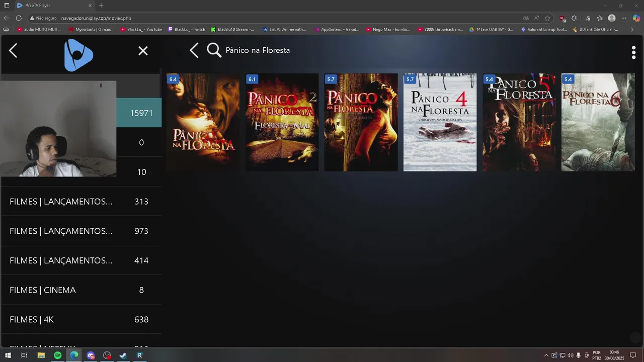Click the Não seguro security warning
The height and width of the screenshot is (362, 644).
click(43, 18)
